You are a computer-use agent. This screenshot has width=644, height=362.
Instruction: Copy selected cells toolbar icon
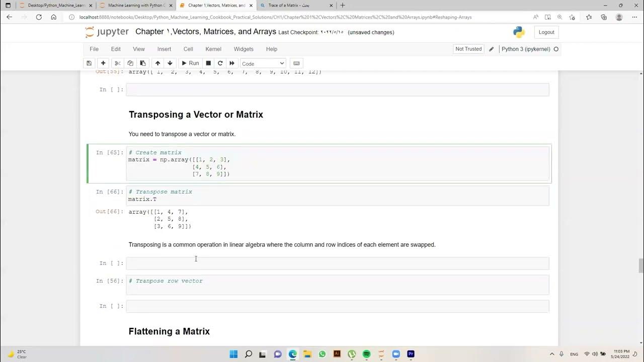point(130,63)
